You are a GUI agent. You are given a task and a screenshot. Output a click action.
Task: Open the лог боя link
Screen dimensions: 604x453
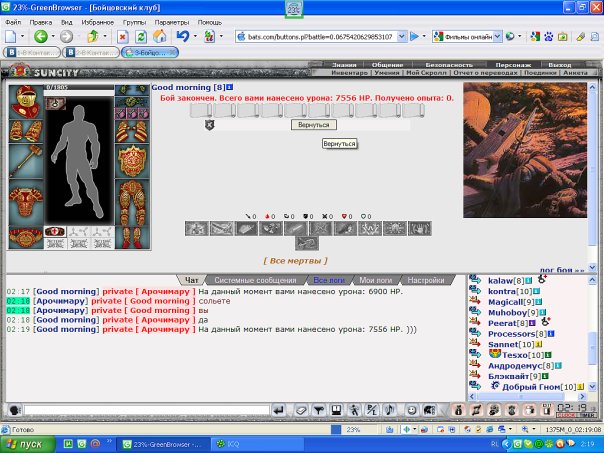point(562,270)
